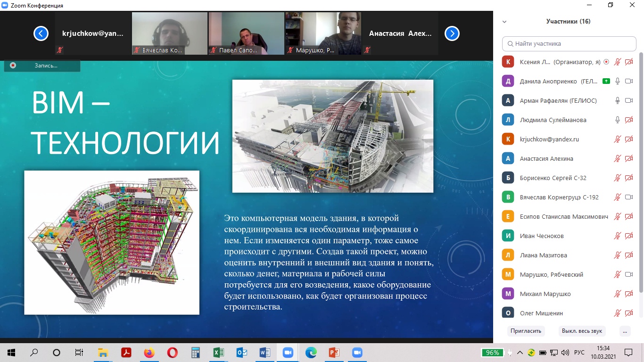Click Вячеслав Корнегруцэ's camera icon
Screen dimensions: 644x362
tap(628, 197)
